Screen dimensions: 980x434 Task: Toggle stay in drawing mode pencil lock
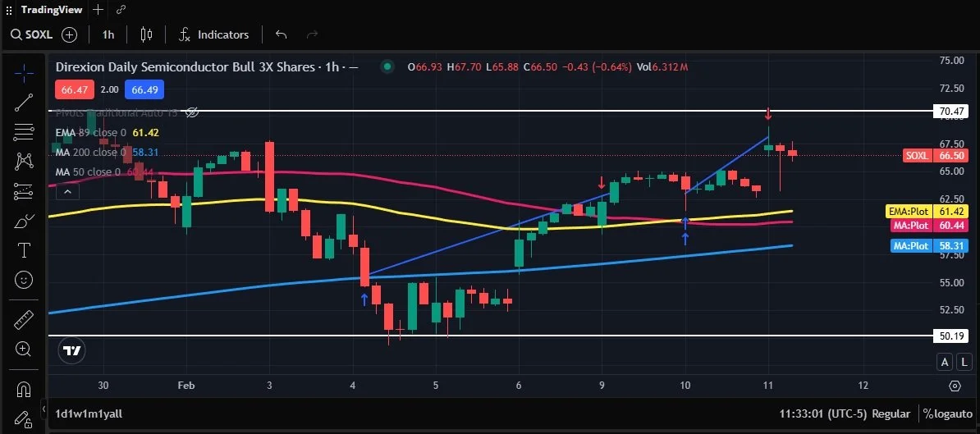(24, 418)
